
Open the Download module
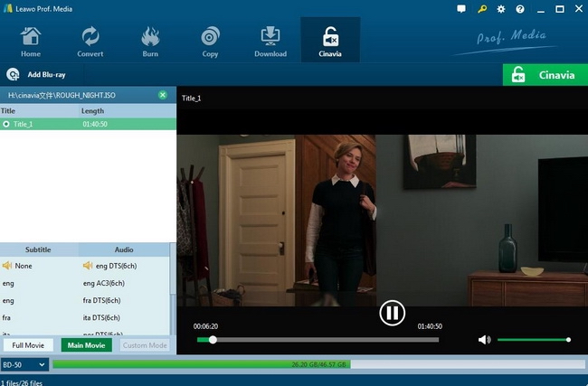coord(270,42)
